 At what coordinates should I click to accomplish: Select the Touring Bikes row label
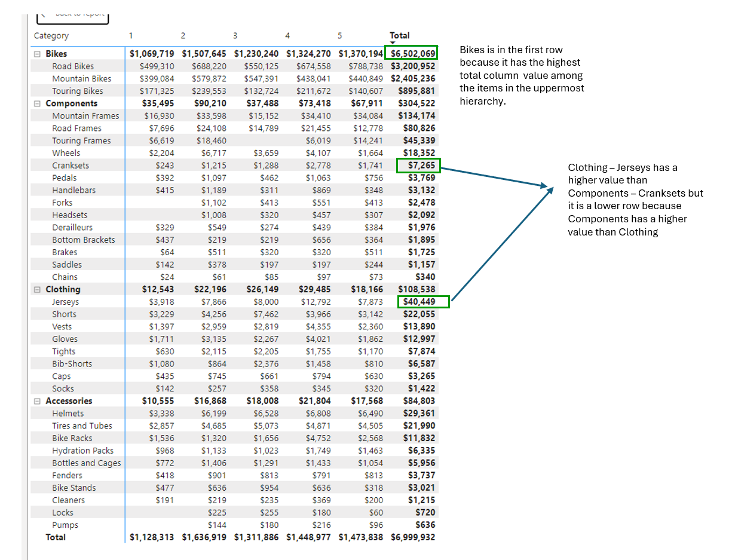[78, 91]
